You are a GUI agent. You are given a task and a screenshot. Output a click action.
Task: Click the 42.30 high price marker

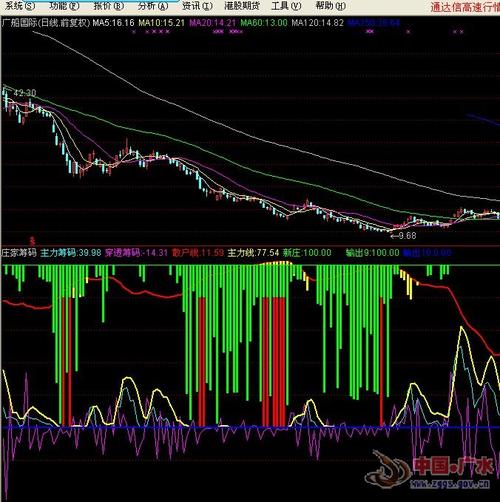click(25, 93)
